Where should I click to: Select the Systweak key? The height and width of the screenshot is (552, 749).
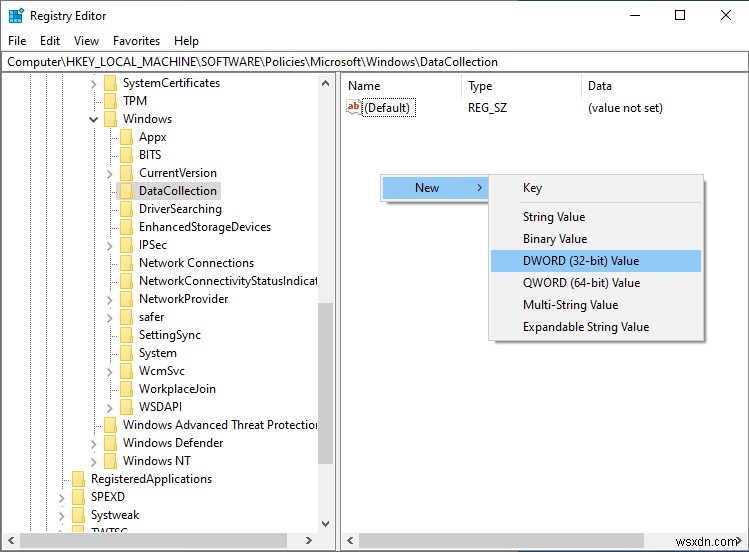[115, 515]
